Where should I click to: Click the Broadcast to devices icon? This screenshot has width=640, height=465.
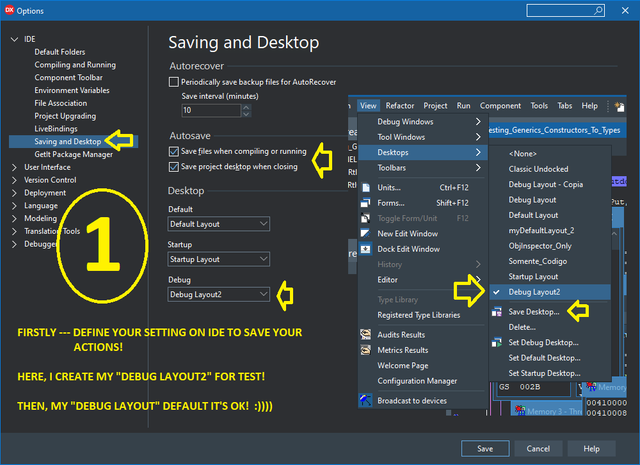[x=365, y=400]
